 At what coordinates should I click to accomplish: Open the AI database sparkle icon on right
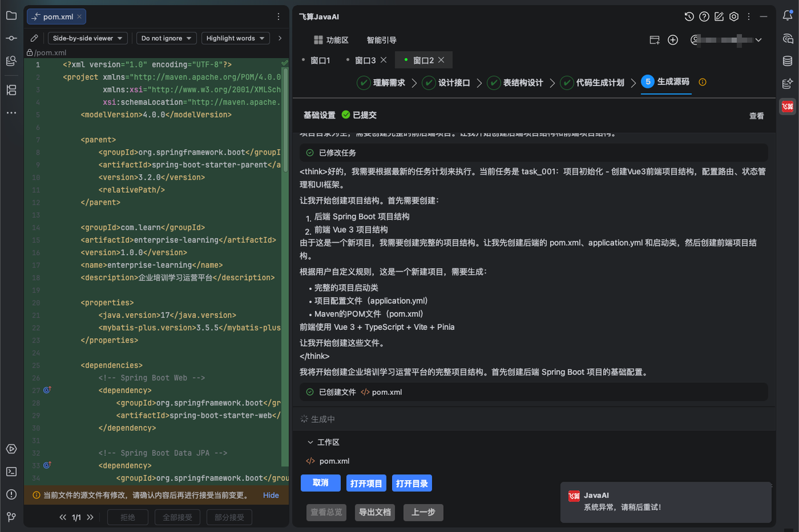[788, 84]
